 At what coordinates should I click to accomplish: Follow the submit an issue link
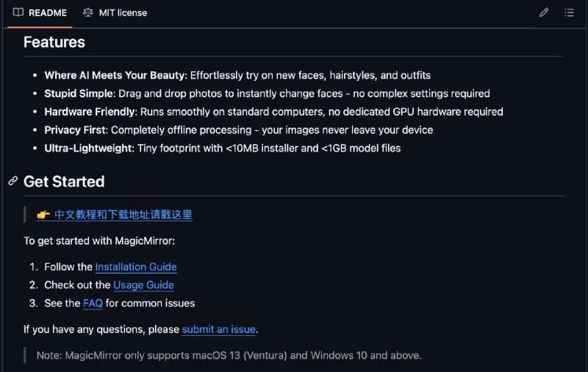click(x=218, y=329)
